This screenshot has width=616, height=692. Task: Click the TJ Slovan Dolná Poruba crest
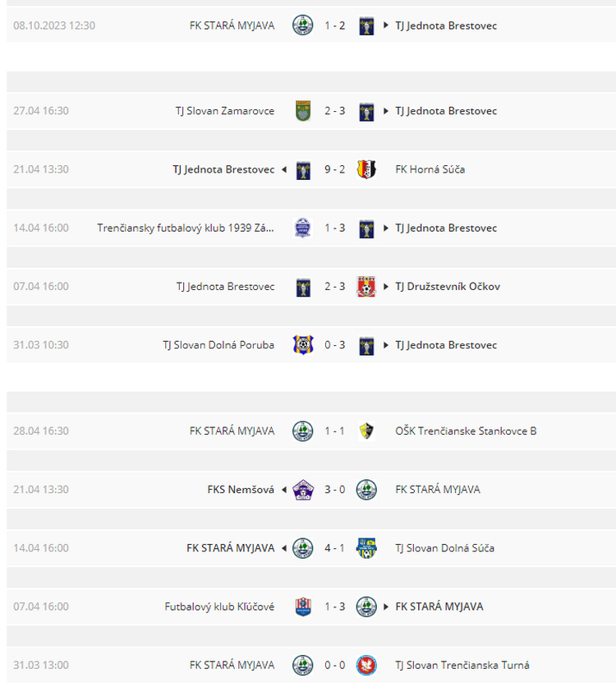coord(303,345)
